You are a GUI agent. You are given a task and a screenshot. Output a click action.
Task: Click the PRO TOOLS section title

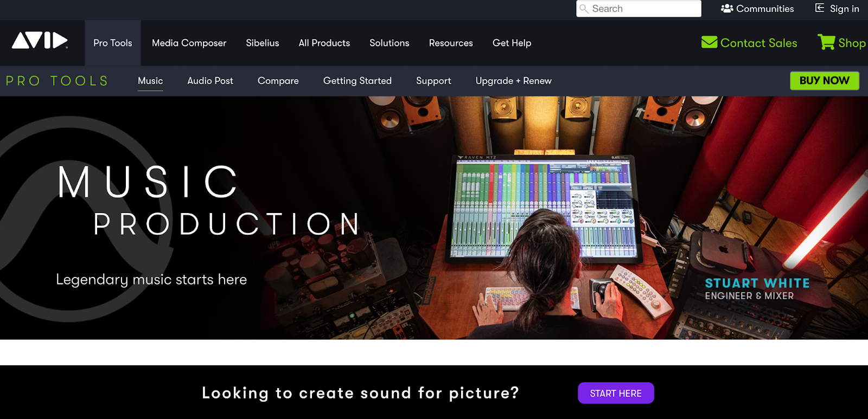[x=57, y=81]
